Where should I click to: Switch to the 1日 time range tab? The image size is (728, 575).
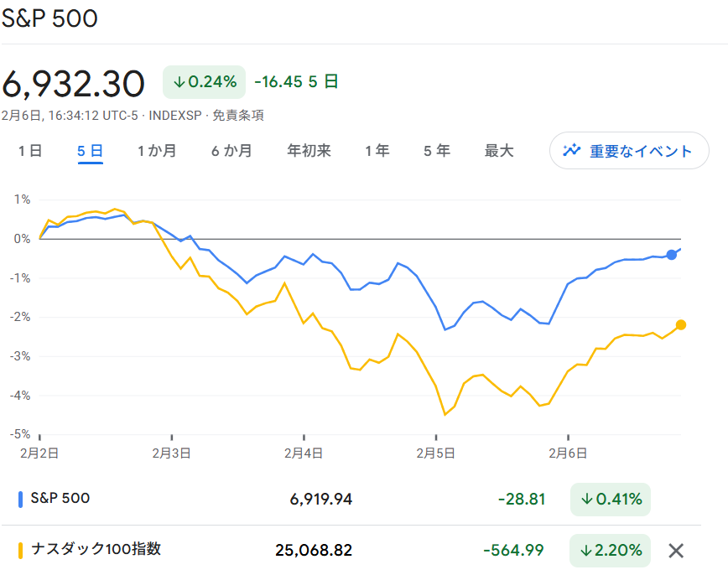click(30, 151)
